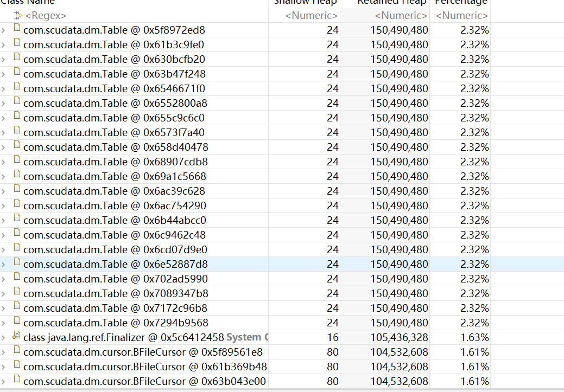Click object icon of Table @ 0x6cd07d9e0

pyautogui.click(x=17, y=248)
